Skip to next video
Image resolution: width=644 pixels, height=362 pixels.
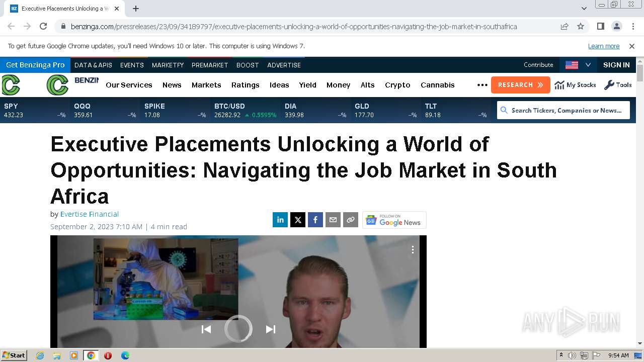click(x=271, y=329)
